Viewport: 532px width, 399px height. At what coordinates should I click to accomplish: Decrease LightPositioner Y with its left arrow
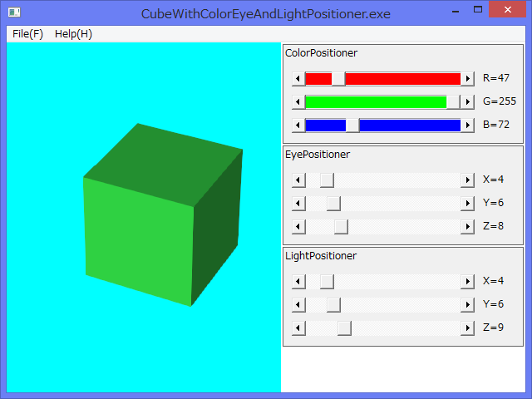click(x=298, y=305)
